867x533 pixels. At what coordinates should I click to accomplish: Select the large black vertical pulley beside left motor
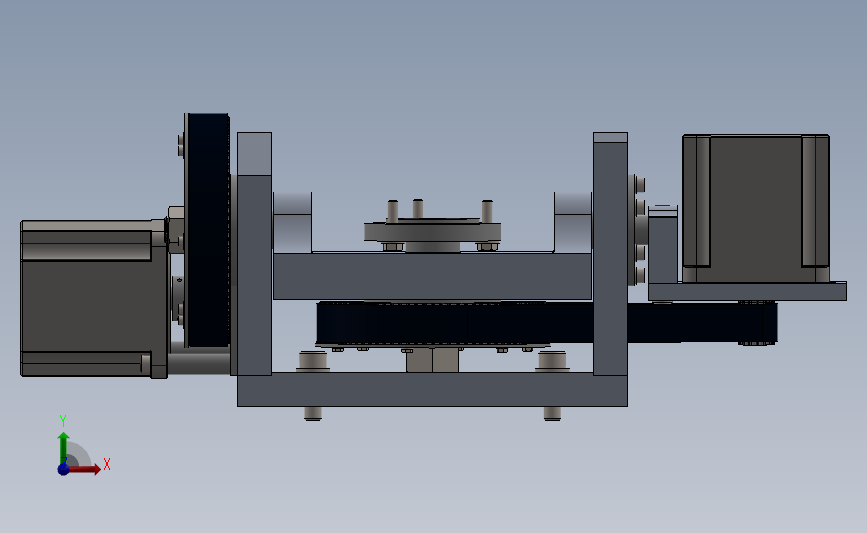point(207,231)
